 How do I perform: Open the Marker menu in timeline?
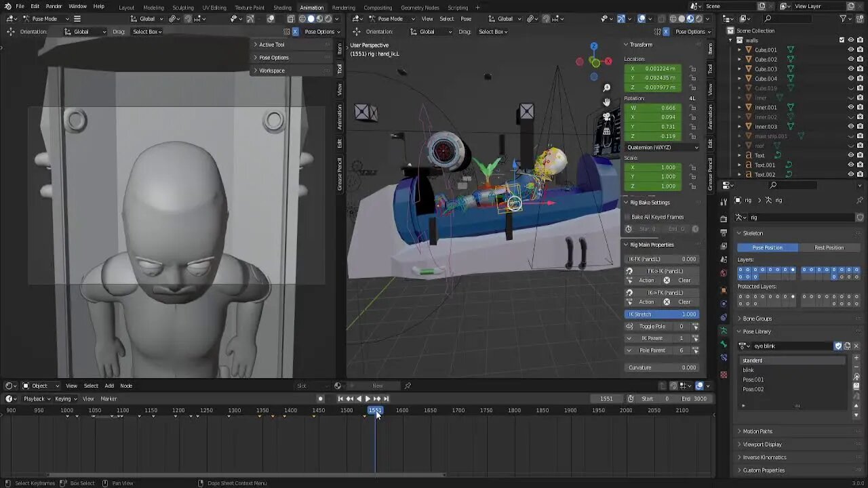coord(108,399)
